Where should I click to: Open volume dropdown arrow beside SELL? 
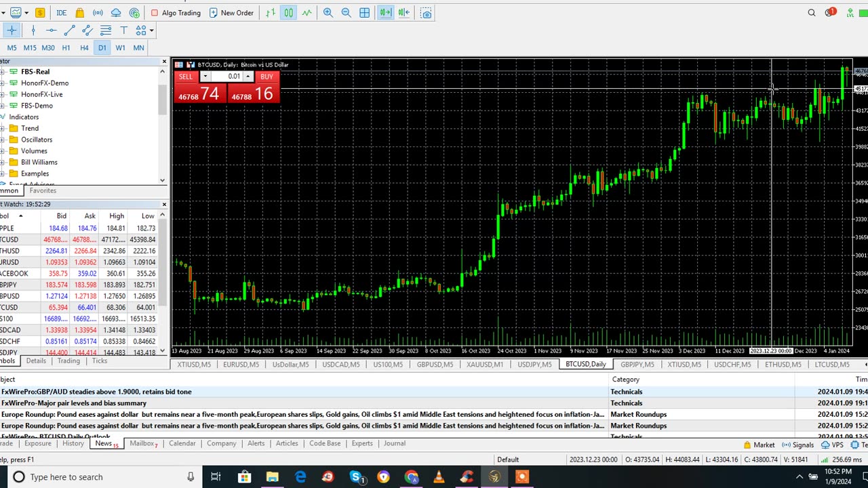pos(205,77)
